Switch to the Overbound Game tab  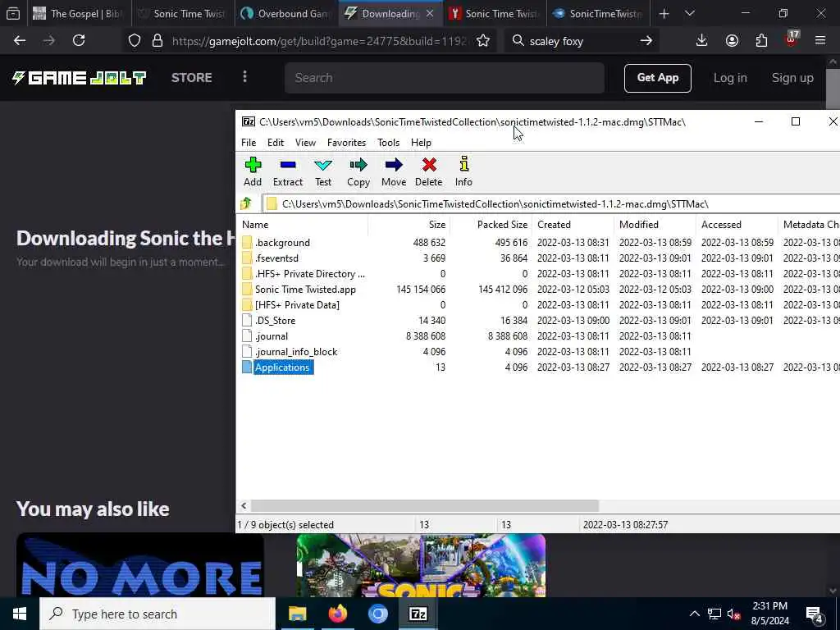coord(286,14)
